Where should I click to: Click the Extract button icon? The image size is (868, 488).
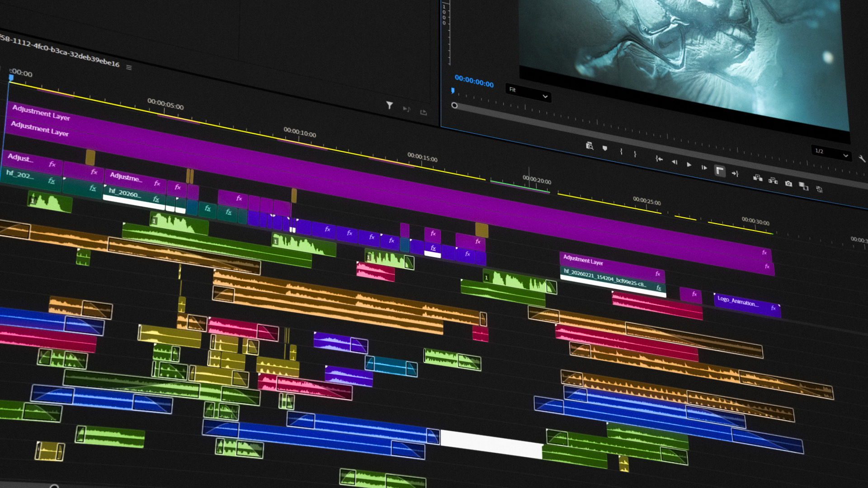coord(773,181)
